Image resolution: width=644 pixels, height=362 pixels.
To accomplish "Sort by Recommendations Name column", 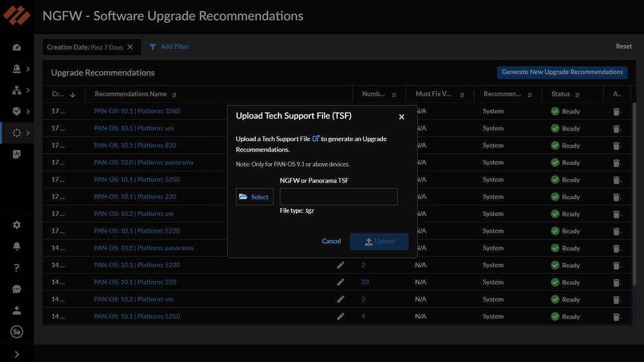I will tap(175, 95).
